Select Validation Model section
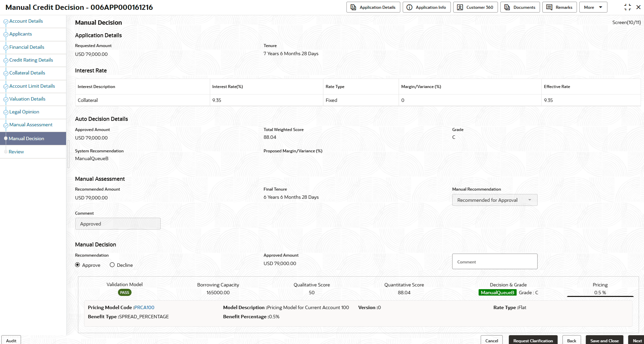 click(125, 289)
